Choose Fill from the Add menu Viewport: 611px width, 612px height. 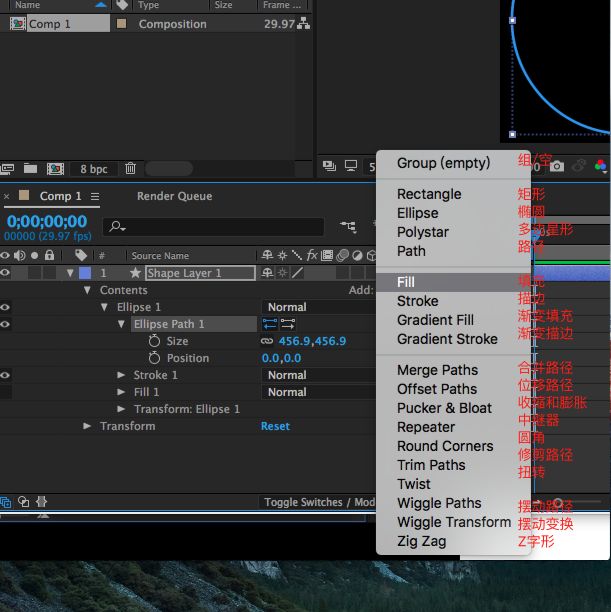coord(454,282)
